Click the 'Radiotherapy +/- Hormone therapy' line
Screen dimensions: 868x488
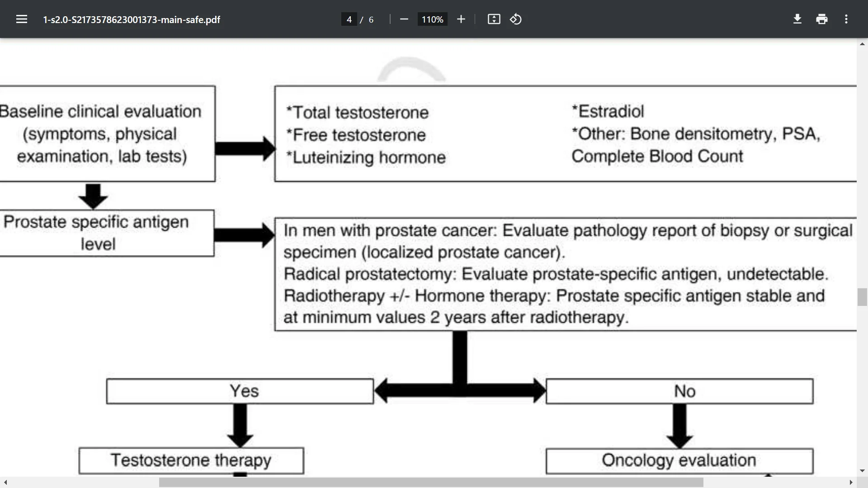[x=554, y=296]
